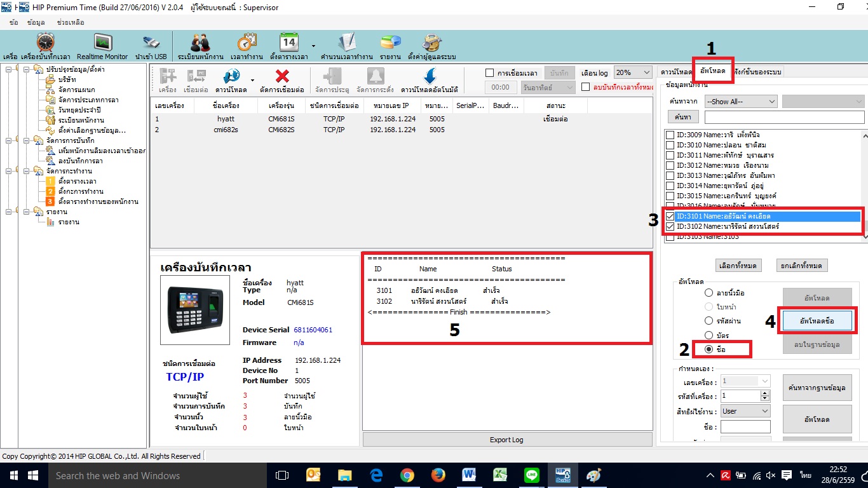Enable the การเชื่อมเวลา checkbox
Image resolution: width=868 pixels, height=488 pixels.
tap(489, 73)
